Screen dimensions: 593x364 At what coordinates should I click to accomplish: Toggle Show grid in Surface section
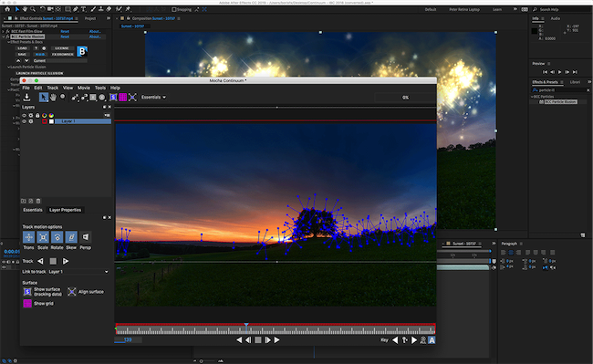click(x=27, y=303)
